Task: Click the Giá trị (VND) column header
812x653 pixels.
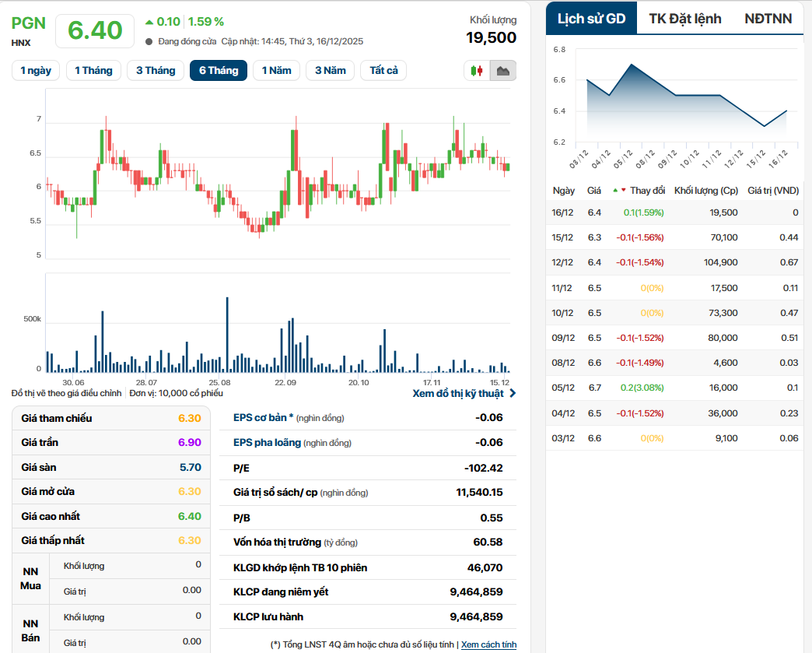Action: tap(773, 191)
